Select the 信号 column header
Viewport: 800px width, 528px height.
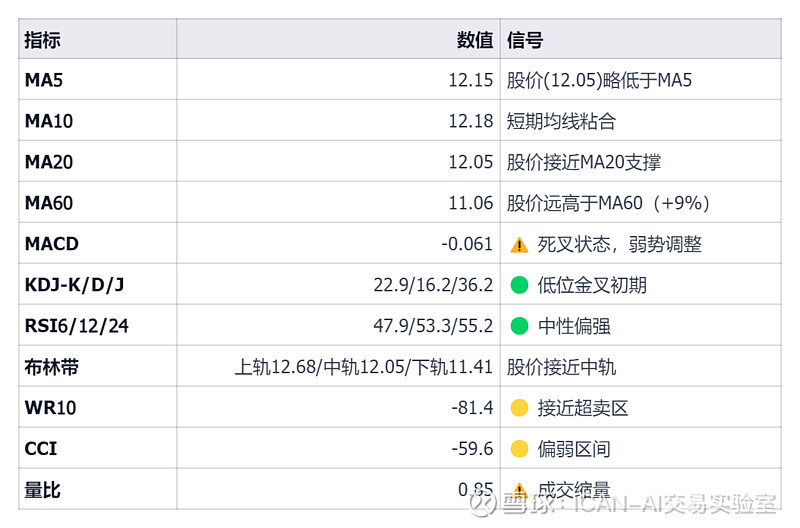coord(525,40)
